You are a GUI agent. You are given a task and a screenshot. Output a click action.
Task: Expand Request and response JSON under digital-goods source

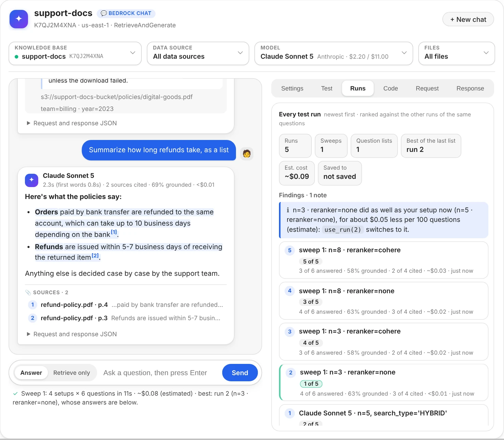[x=72, y=123]
